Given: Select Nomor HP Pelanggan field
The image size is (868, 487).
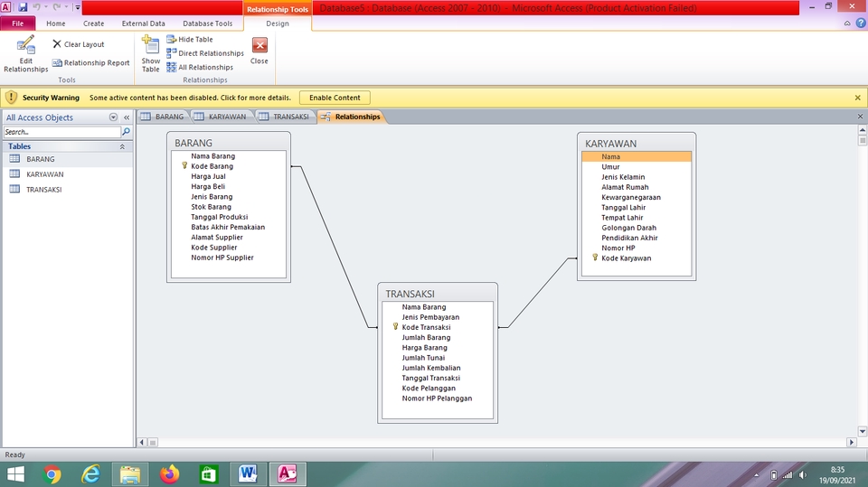Looking at the screenshot, I should 438,398.
